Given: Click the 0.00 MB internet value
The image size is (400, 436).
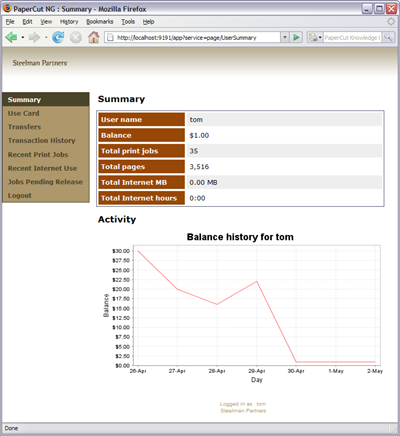Looking at the screenshot, I should pyautogui.click(x=203, y=182).
